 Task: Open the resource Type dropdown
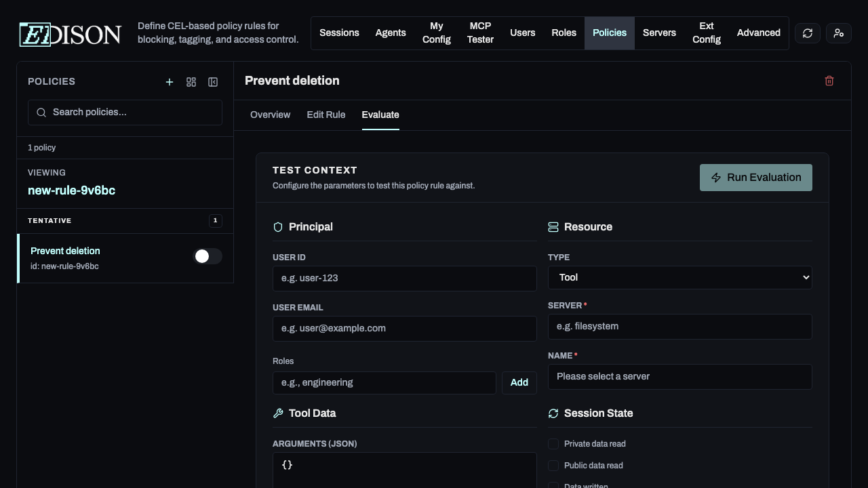(679, 277)
